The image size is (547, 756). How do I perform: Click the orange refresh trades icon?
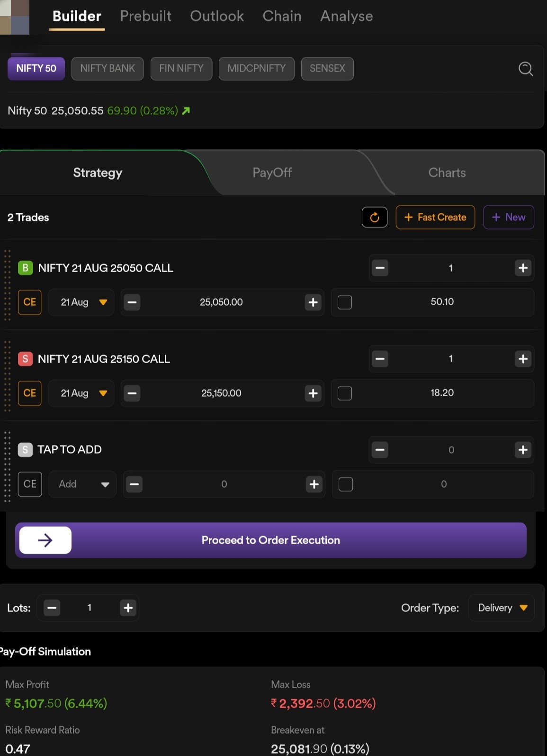click(374, 217)
